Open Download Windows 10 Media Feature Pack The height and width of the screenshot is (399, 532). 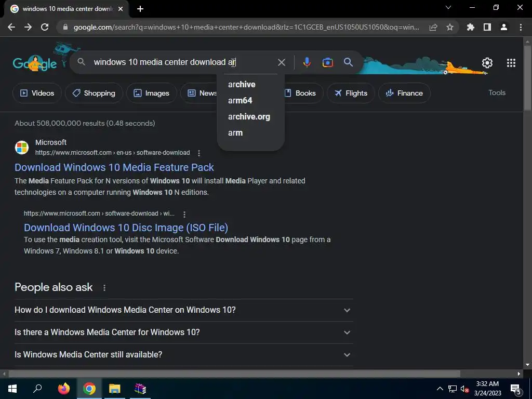(x=114, y=167)
